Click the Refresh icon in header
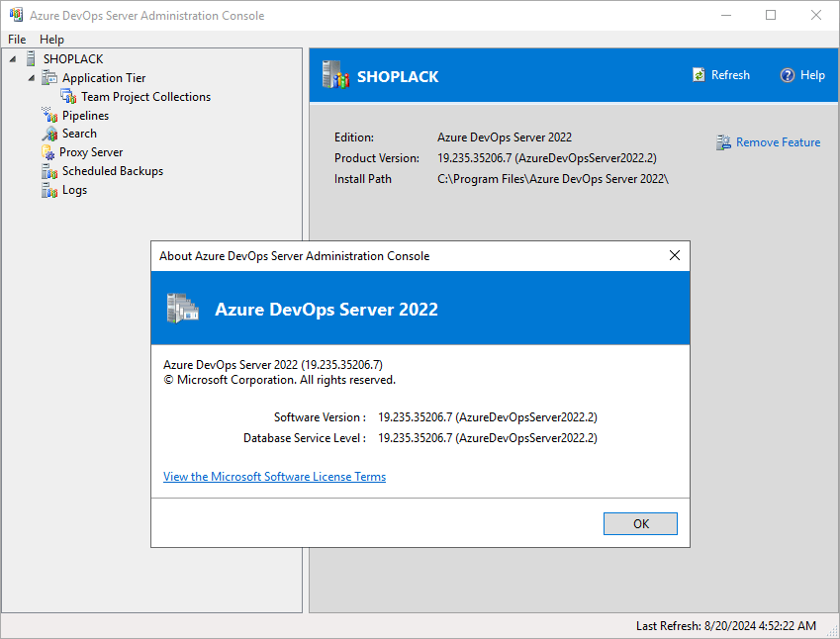 699,75
